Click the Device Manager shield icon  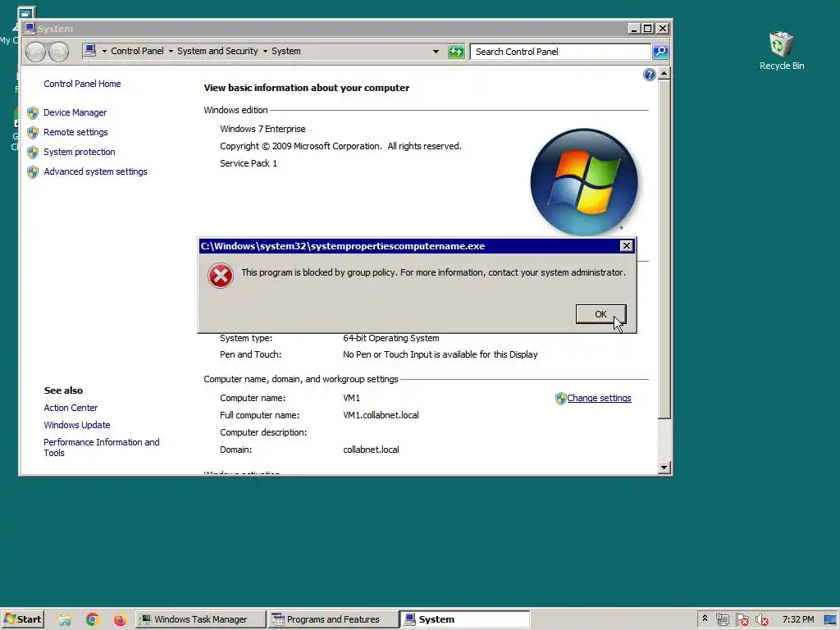33,112
